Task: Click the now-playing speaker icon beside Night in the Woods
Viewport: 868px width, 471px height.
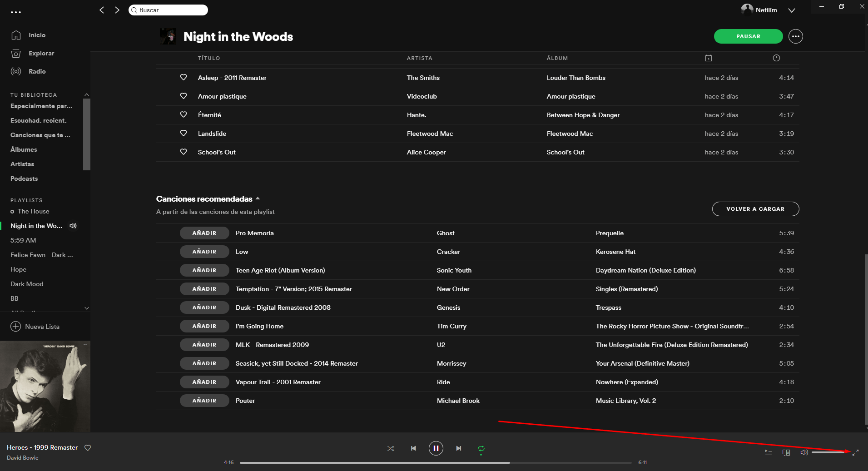Action: pos(73,226)
